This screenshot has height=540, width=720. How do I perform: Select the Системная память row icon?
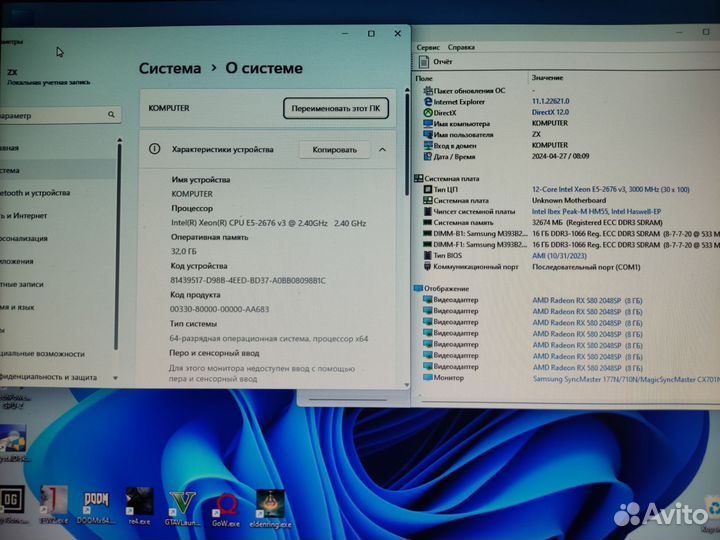click(x=428, y=222)
